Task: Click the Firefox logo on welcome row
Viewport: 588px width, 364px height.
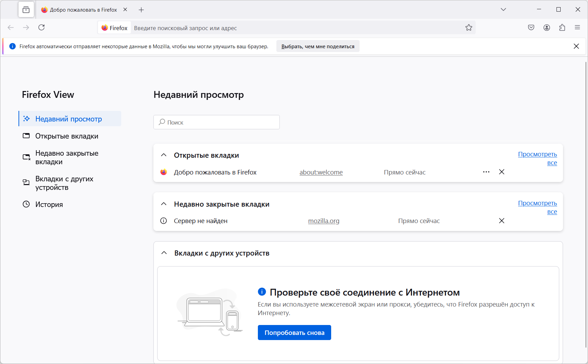Action: pyautogui.click(x=164, y=172)
